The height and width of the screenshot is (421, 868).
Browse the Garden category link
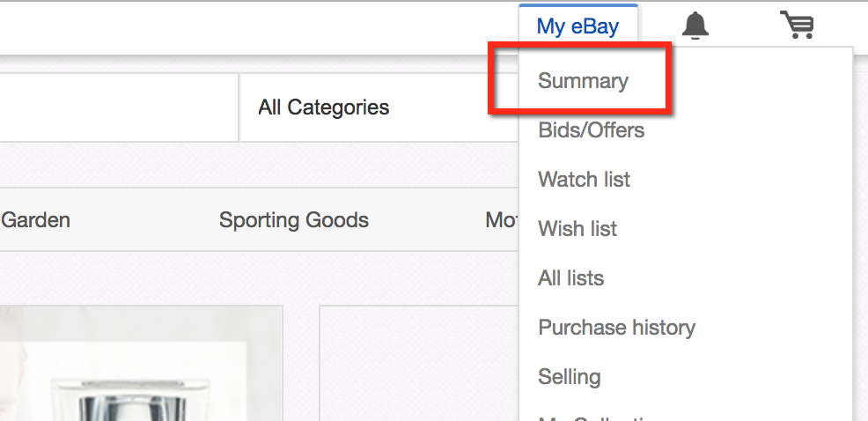point(35,220)
